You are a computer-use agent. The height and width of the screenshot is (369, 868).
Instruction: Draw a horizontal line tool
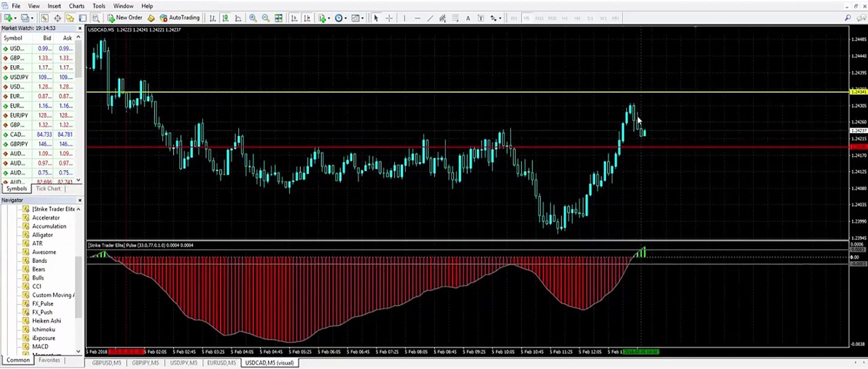417,18
